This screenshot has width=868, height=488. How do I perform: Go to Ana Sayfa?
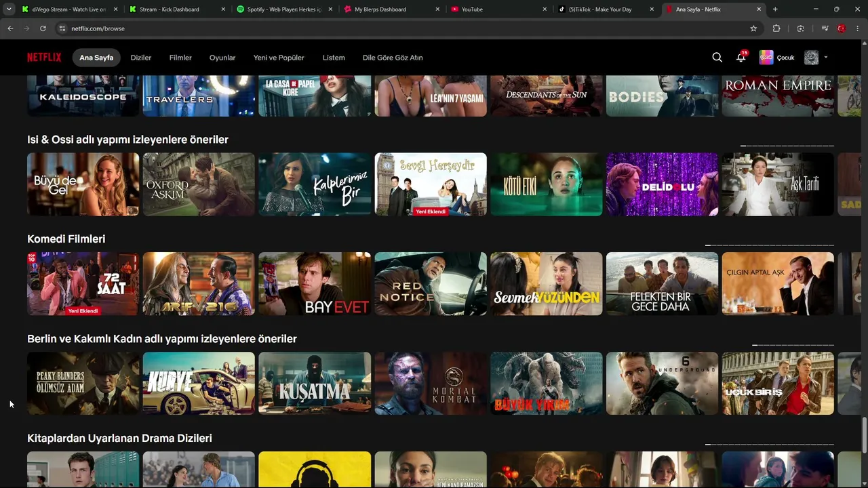pyautogui.click(x=96, y=58)
